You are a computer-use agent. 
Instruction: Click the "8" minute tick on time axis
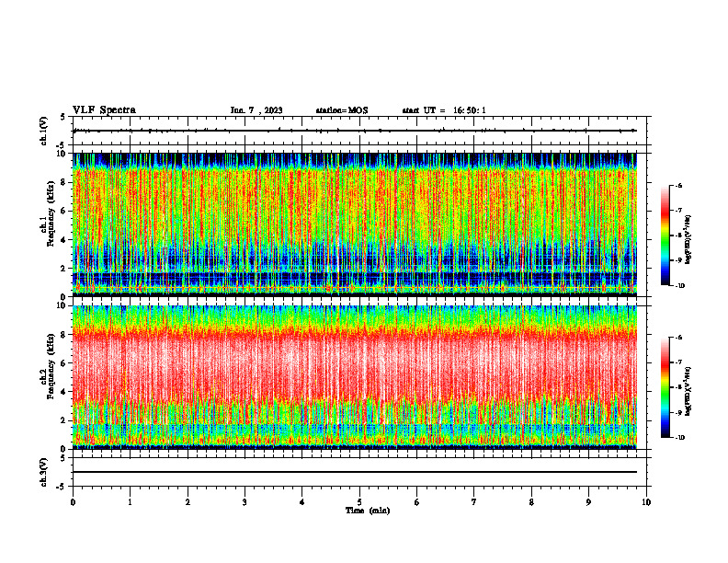tap(531, 502)
